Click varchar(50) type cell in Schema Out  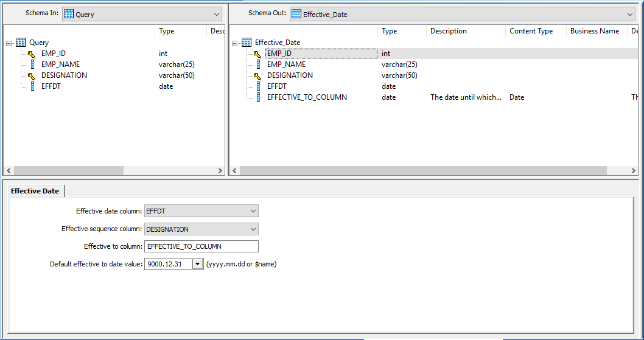(x=399, y=75)
